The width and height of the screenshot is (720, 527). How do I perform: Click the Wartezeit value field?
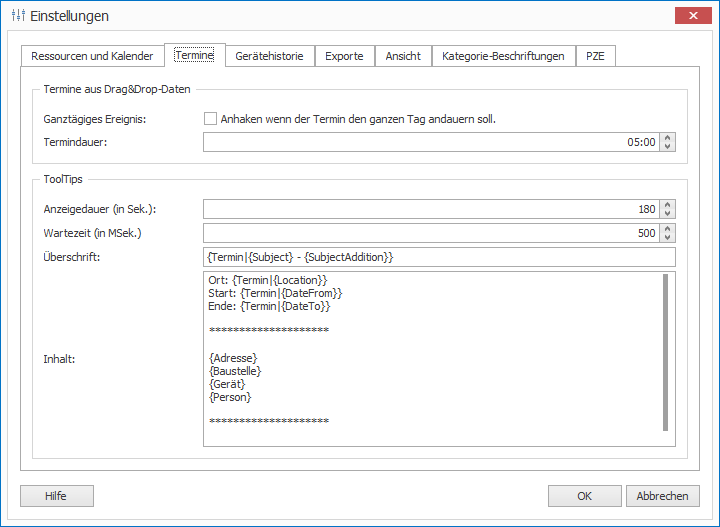pyautogui.click(x=431, y=233)
